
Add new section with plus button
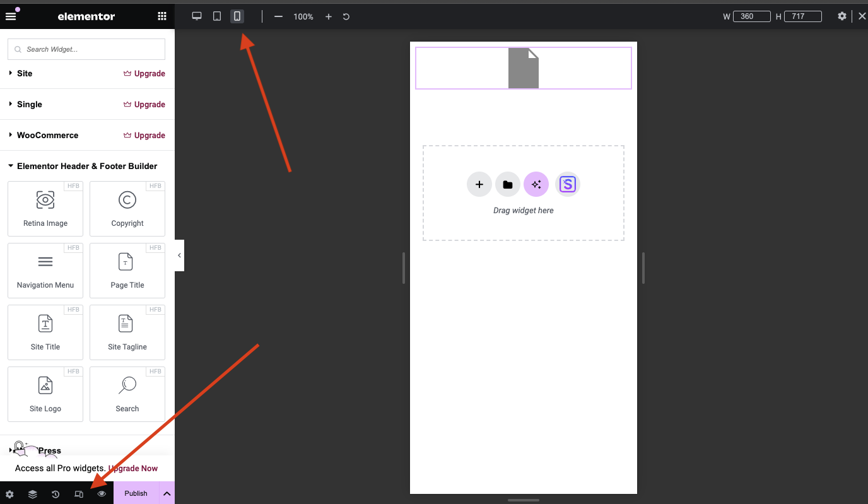(x=479, y=185)
